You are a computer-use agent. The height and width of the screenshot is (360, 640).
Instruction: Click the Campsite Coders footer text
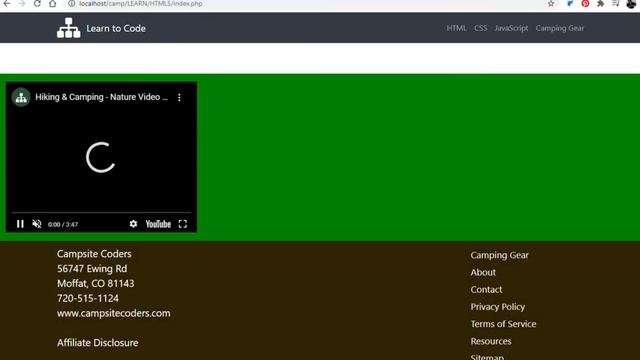tap(94, 254)
